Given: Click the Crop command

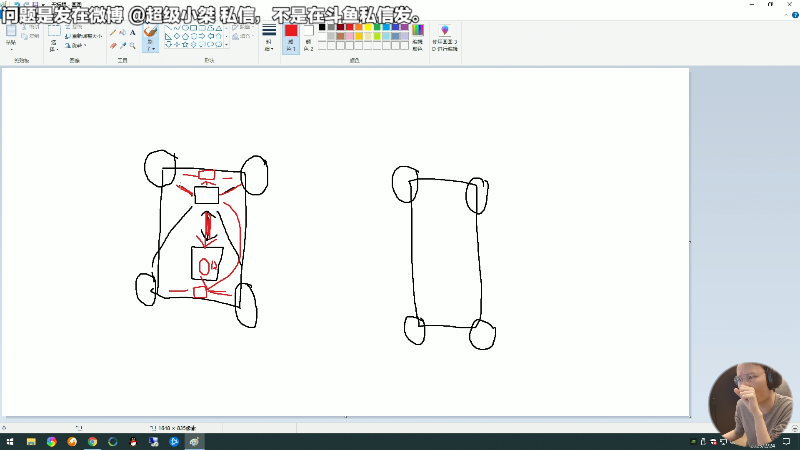Looking at the screenshot, I should pos(74,27).
